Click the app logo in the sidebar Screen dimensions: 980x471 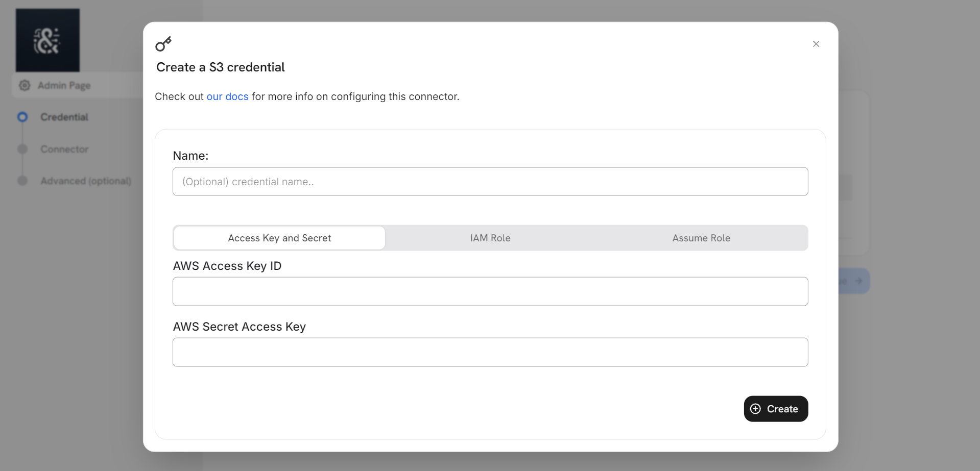click(47, 40)
